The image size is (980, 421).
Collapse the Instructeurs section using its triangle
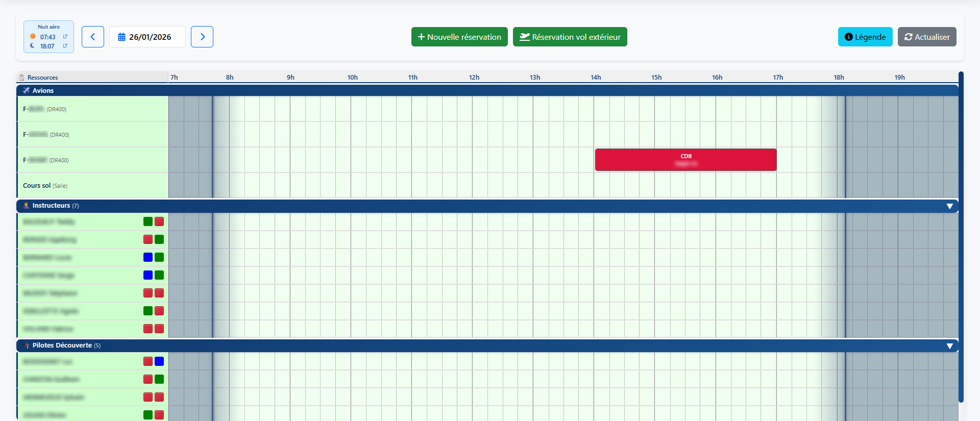pos(949,206)
